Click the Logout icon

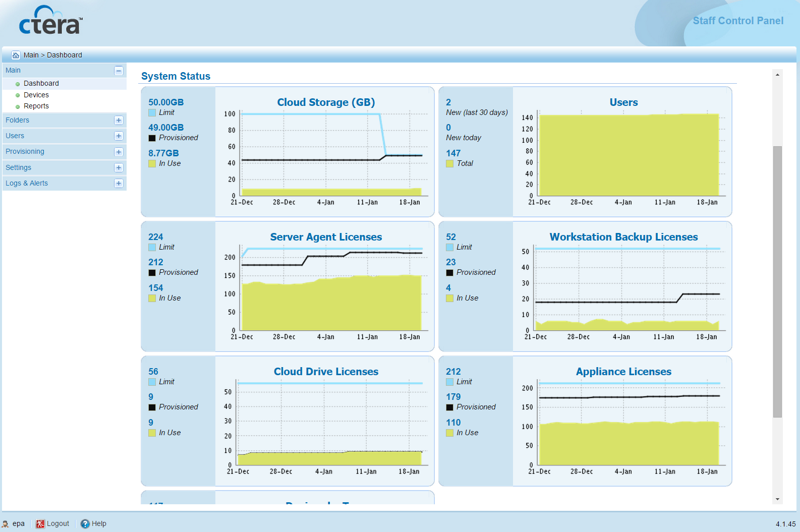click(x=40, y=524)
